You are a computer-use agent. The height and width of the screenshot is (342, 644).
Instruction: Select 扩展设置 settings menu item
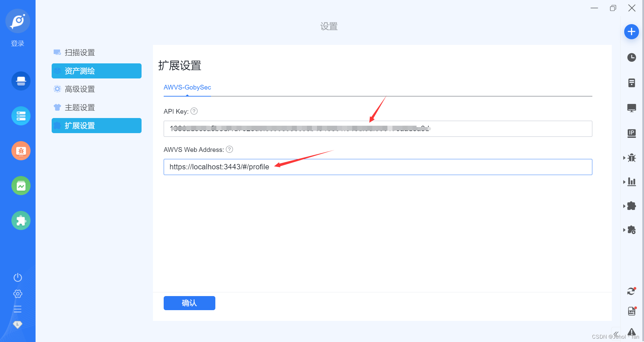97,125
